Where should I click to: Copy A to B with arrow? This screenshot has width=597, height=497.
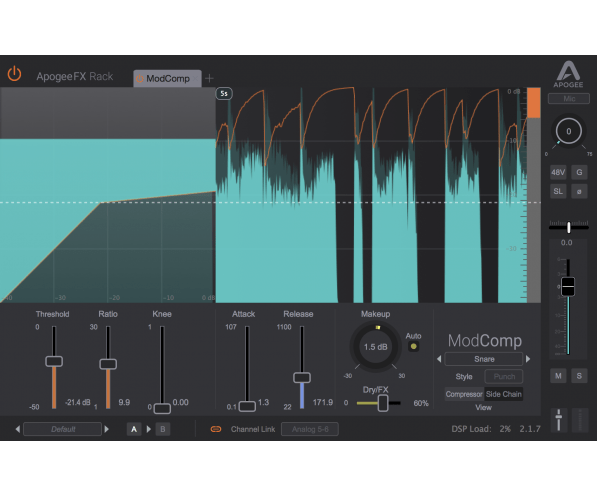pyautogui.click(x=148, y=429)
